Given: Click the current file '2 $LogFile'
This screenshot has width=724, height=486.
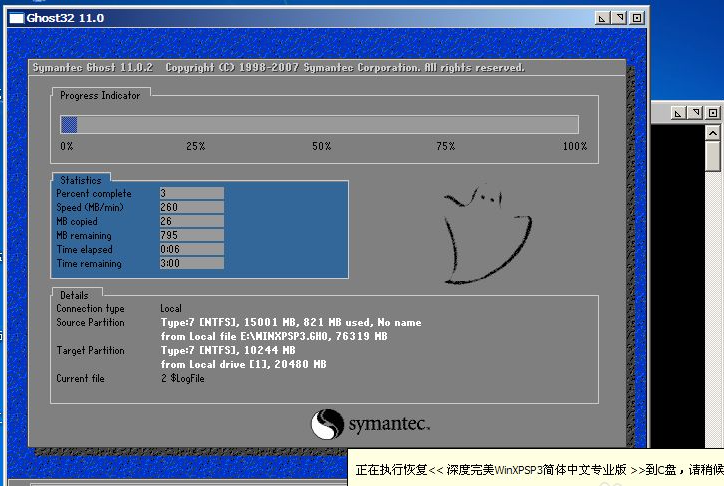Looking at the screenshot, I should coord(183,378).
